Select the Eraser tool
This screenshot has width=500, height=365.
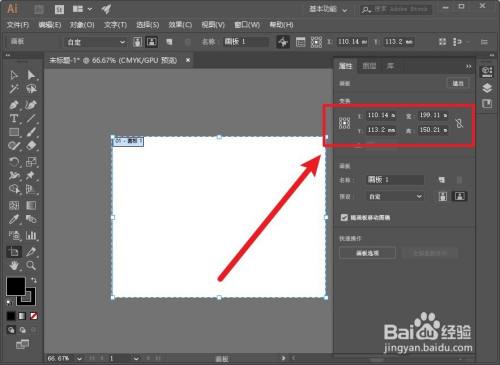(31, 146)
